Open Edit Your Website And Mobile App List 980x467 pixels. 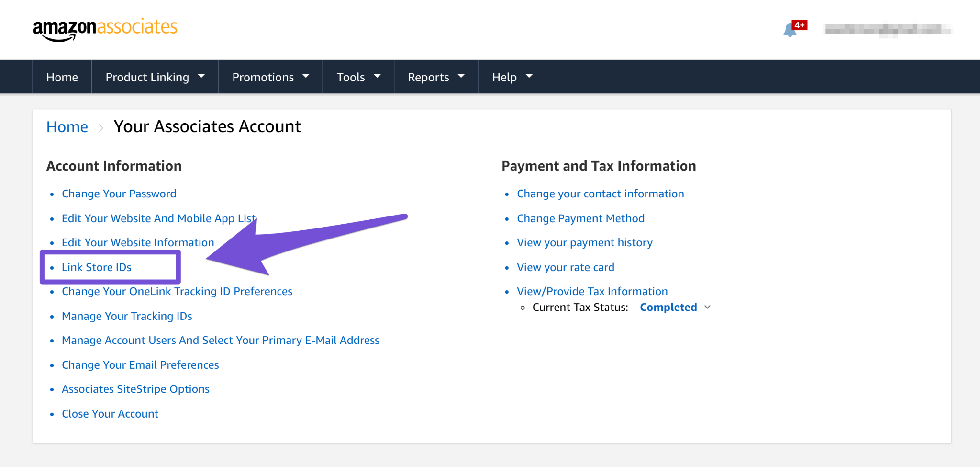click(x=159, y=218)
